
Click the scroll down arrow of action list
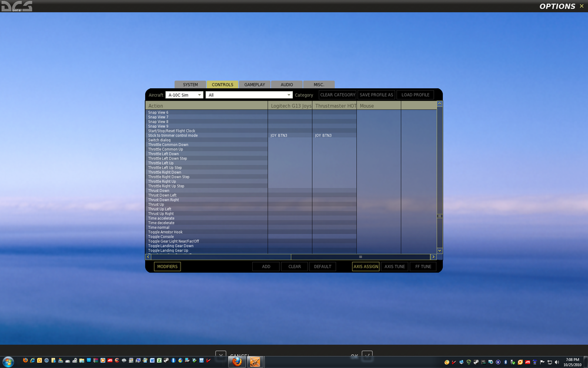tap(439, 250)
